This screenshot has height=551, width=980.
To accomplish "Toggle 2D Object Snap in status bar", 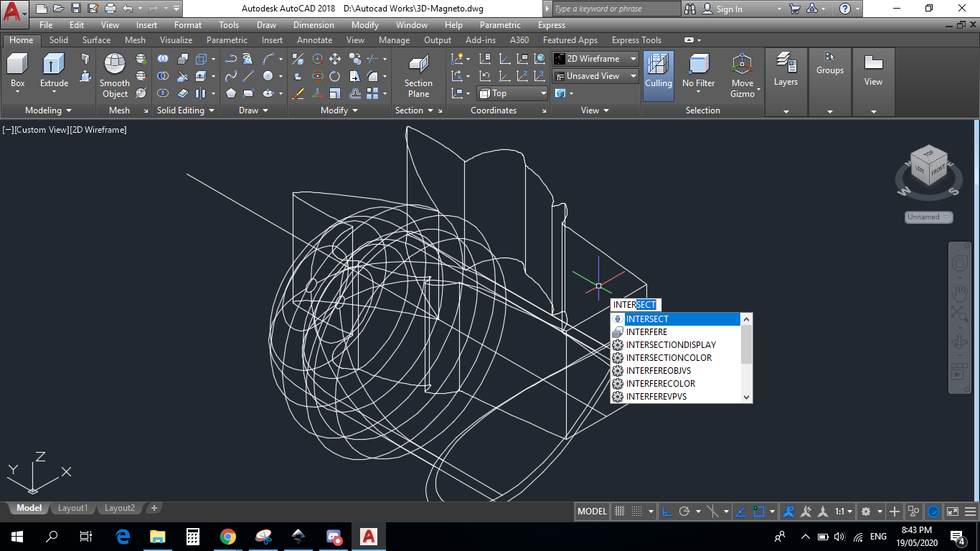I will 759,512.
